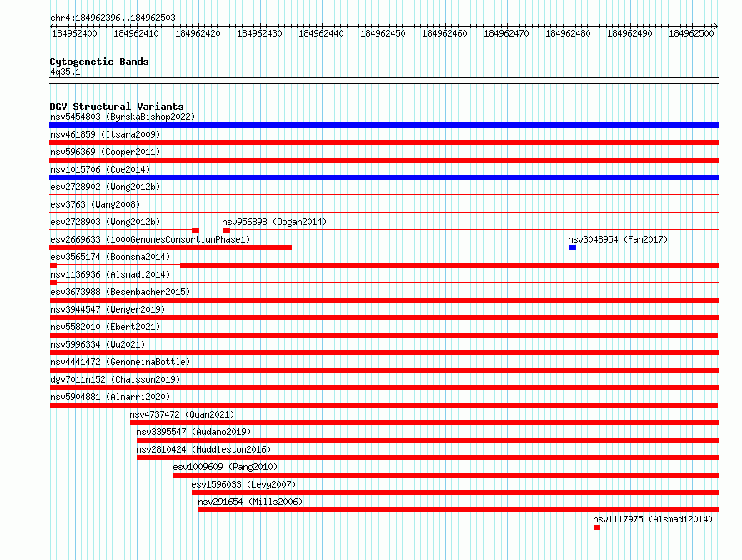Select nsv1117975 (Alsmadi2014) label
The image size is (742, 560).
[x=653, y=519]
